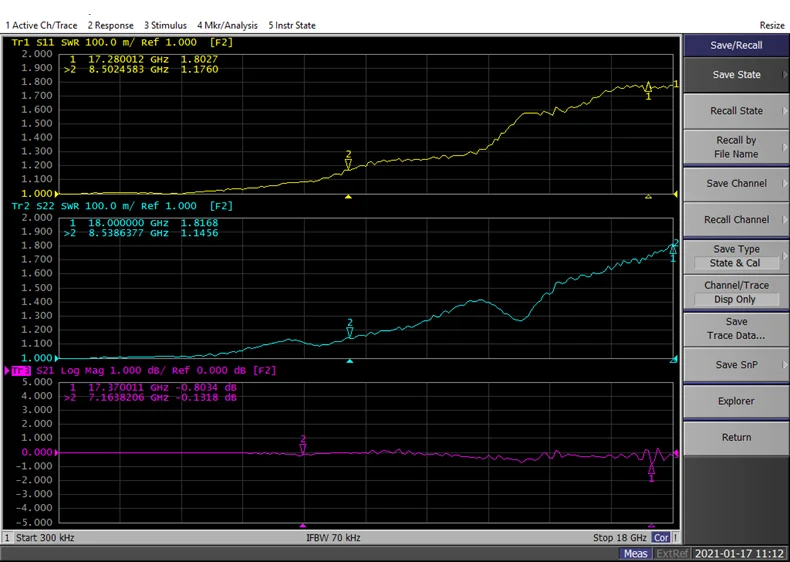Click the Start 300 kHz field

click(x=45, y=538)
